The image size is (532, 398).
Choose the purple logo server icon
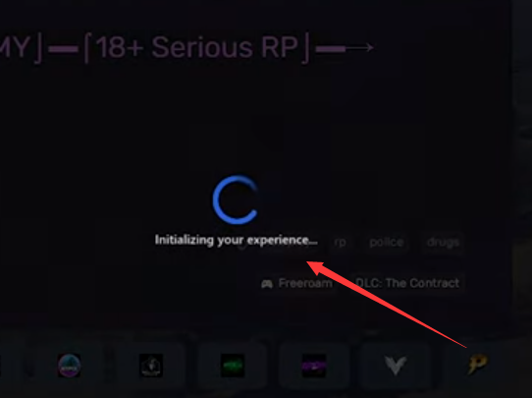(x=314, y=366)
